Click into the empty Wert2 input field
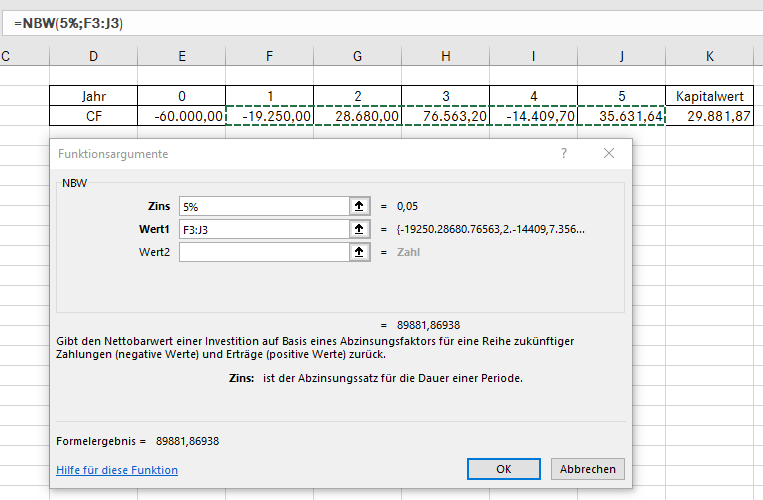The width and height of the screenshot is (763, 500). 262,252
